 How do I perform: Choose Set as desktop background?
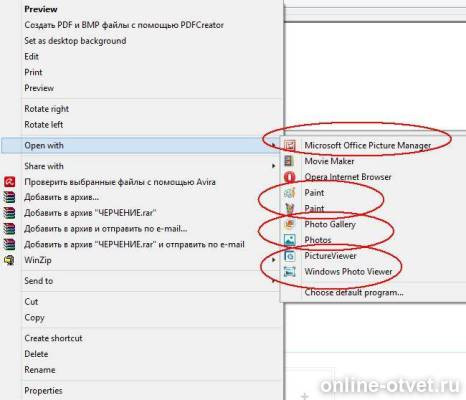pyautogui.click(x=75, y=41)
